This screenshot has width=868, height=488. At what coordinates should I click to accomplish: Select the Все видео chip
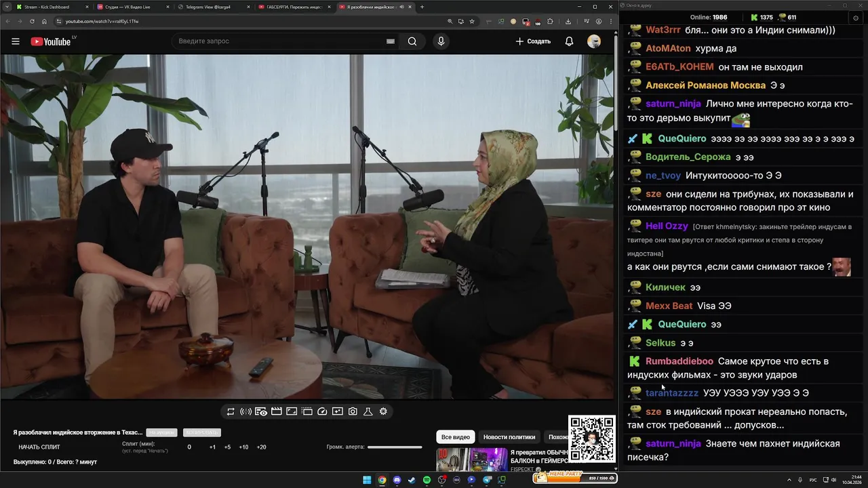(456, 437)
